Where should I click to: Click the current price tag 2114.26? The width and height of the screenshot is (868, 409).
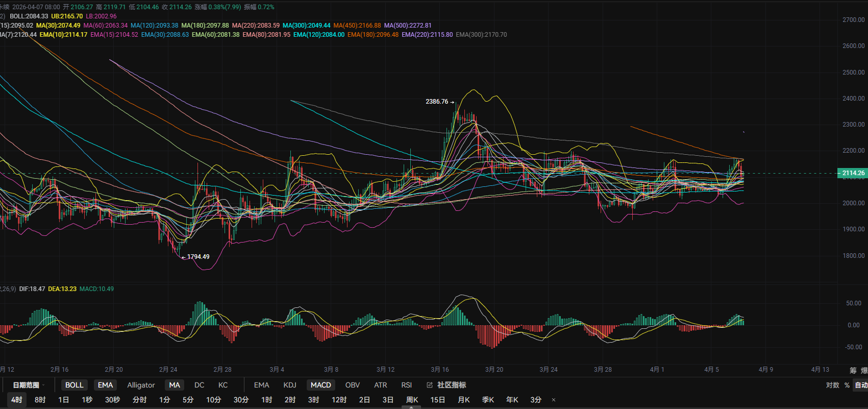point(853,173)
